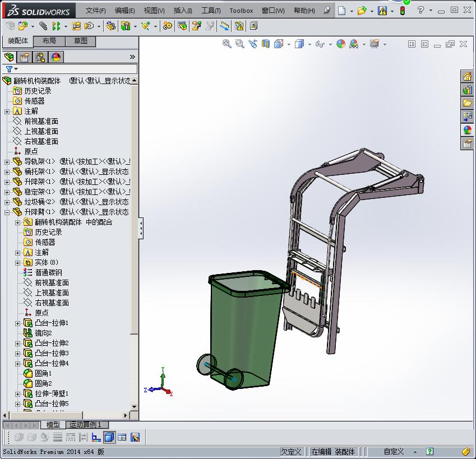Open SolidWorks Resources home icon in task pane
Viewport: 476px width, 459px height.
pos(467,76)
